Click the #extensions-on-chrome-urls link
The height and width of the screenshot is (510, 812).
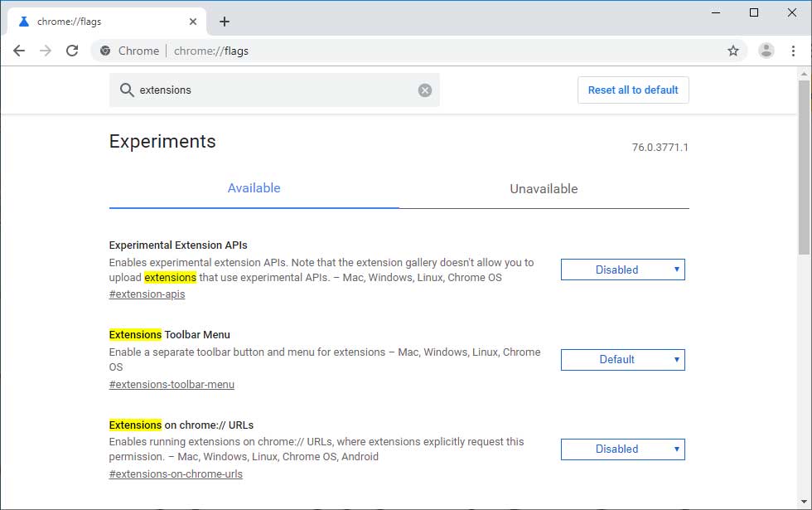click(176, 474)
